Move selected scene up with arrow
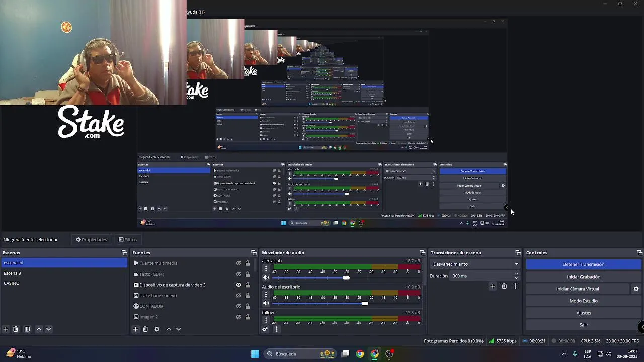The height and width of the screenshot is (362, 644). [39, 329]
